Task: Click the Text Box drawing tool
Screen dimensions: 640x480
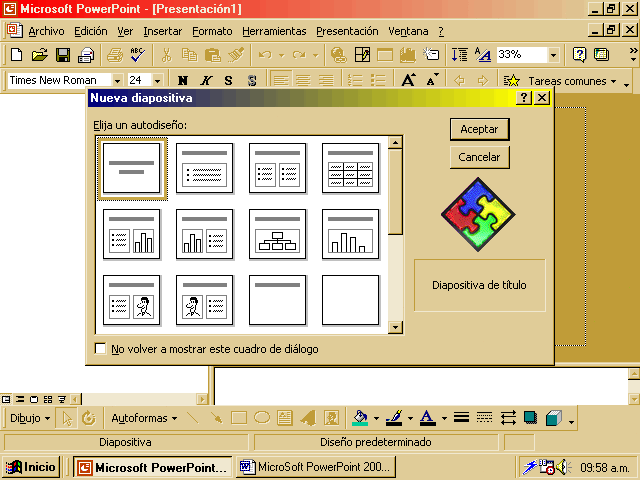Action: (284, 418)
